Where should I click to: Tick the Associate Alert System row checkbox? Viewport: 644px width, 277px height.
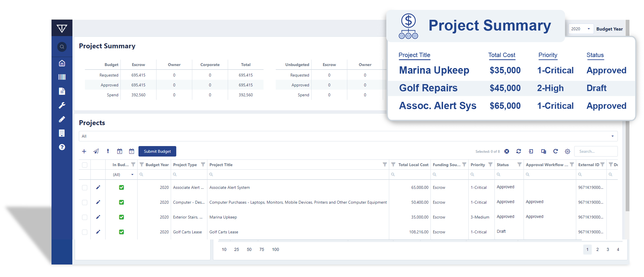85,188
